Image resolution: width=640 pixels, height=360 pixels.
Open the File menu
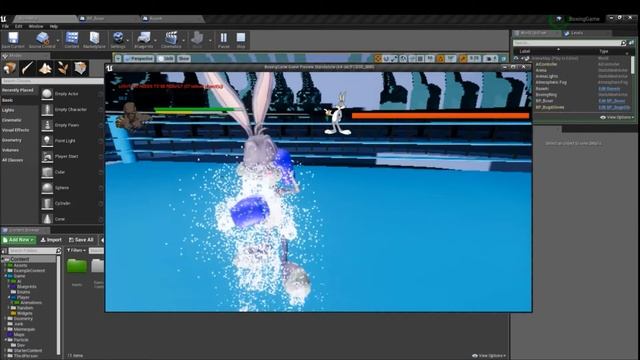pyautogui.click(x=5, y=26)
